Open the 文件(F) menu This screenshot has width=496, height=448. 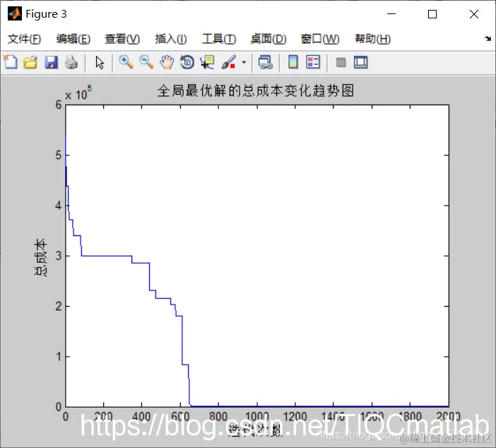coord(24,39)
